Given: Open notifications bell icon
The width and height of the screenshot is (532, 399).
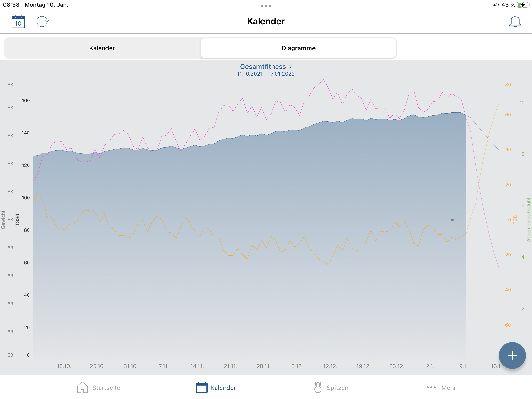Looking at the screenshot, I should coord(515,22).
